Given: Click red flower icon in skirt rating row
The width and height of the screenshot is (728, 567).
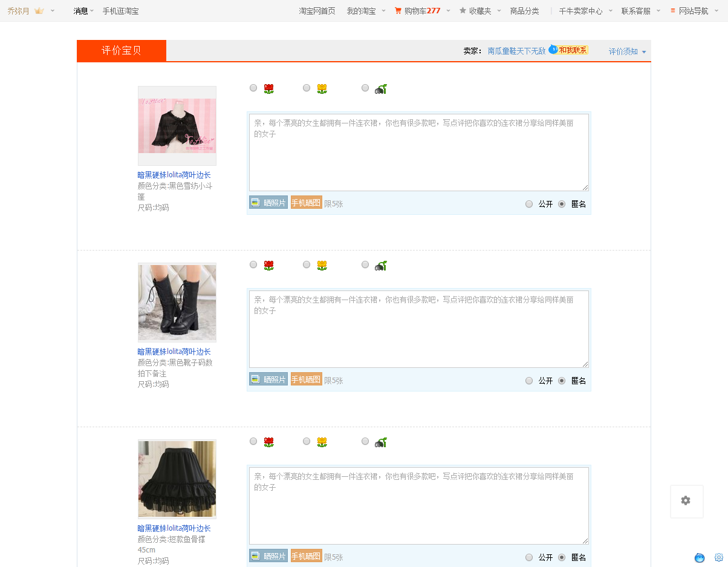Looking at the screenshot, I should [268, 442].
